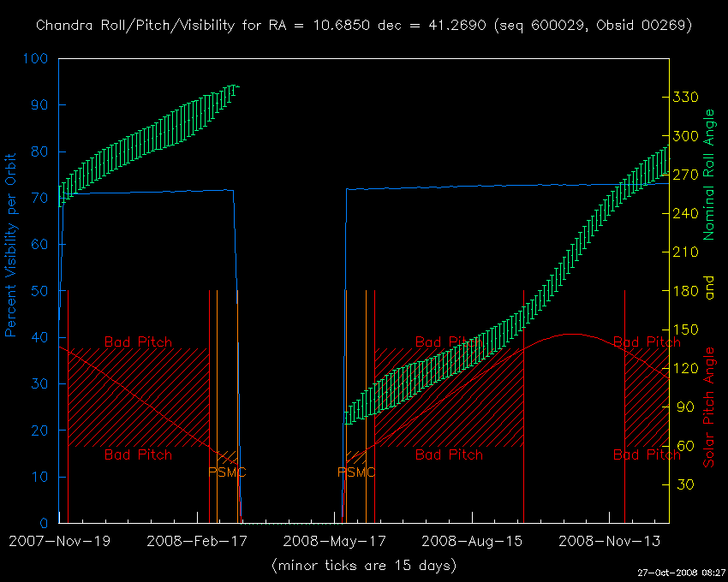Click the 'Nominal Roll Angle' green axis label
Image resolution: width=728 pixels, height=582 pixels.
tap(708, 175)
